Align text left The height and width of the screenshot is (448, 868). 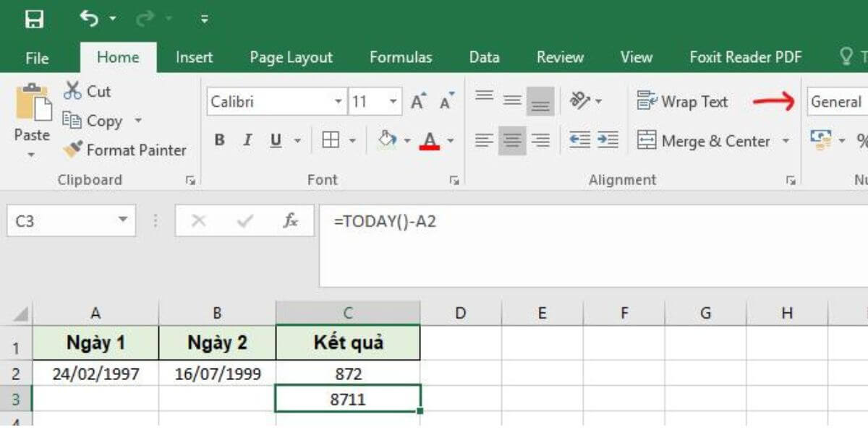[x=484, y=141]
